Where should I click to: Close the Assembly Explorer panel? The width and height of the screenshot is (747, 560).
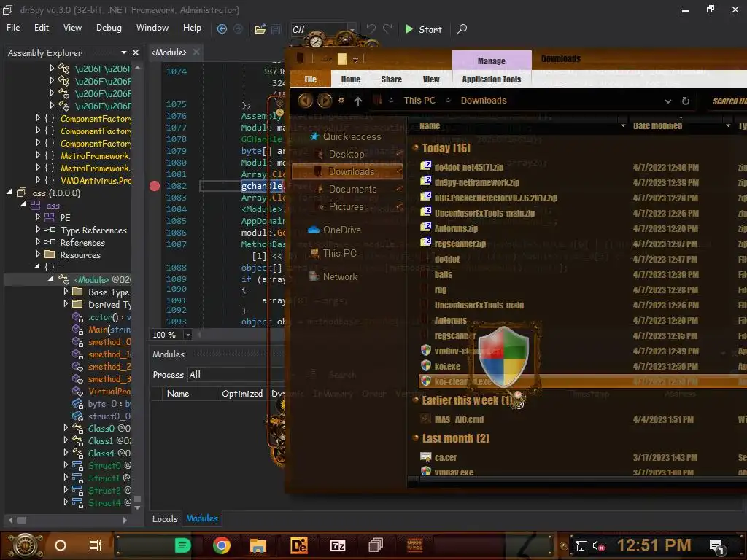[136, 52]
